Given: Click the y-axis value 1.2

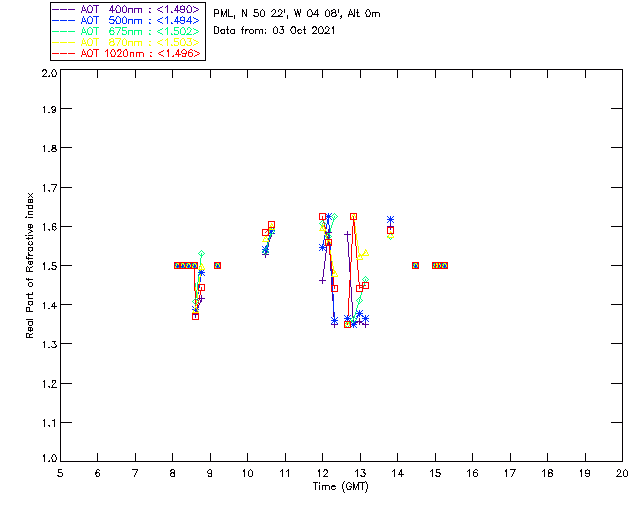Looking at the screenshot, I should pos(49,384).
